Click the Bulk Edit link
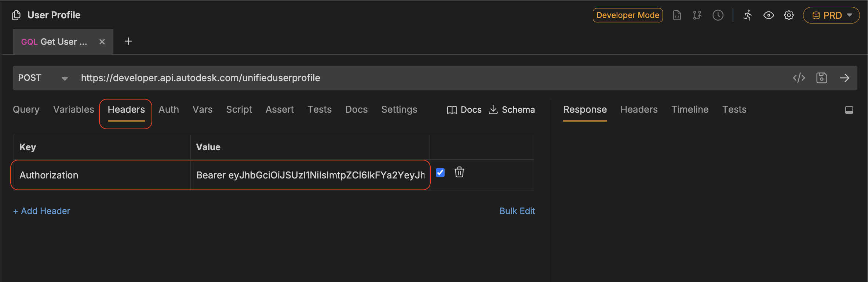 pyautogui.click(x=517, y=211)
